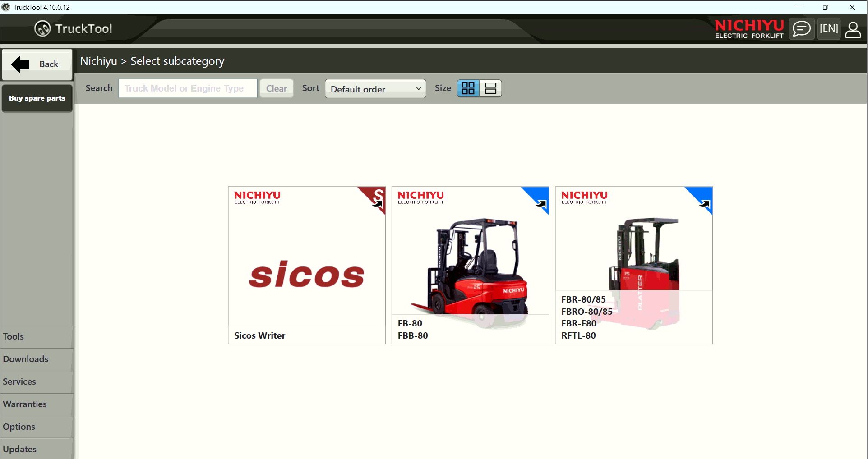Click the 'FBB-80' model text
The image size is (868, 459).
pos(413,335)
